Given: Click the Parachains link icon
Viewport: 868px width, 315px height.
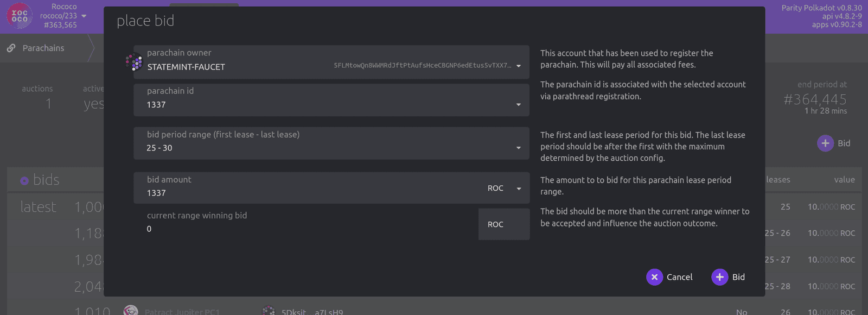Looking at the screenshot, I should tap(11, 48).
